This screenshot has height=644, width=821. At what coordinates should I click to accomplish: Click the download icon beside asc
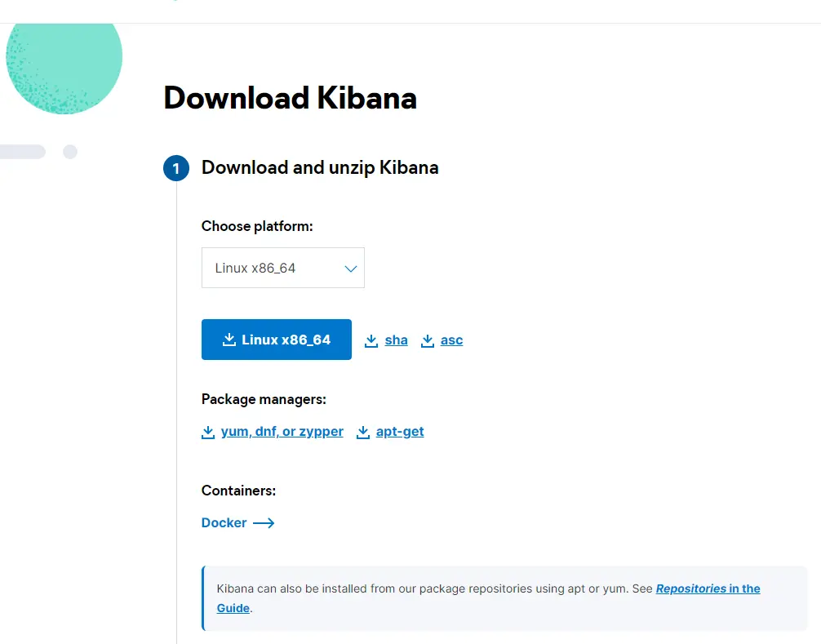coord(428,340)
